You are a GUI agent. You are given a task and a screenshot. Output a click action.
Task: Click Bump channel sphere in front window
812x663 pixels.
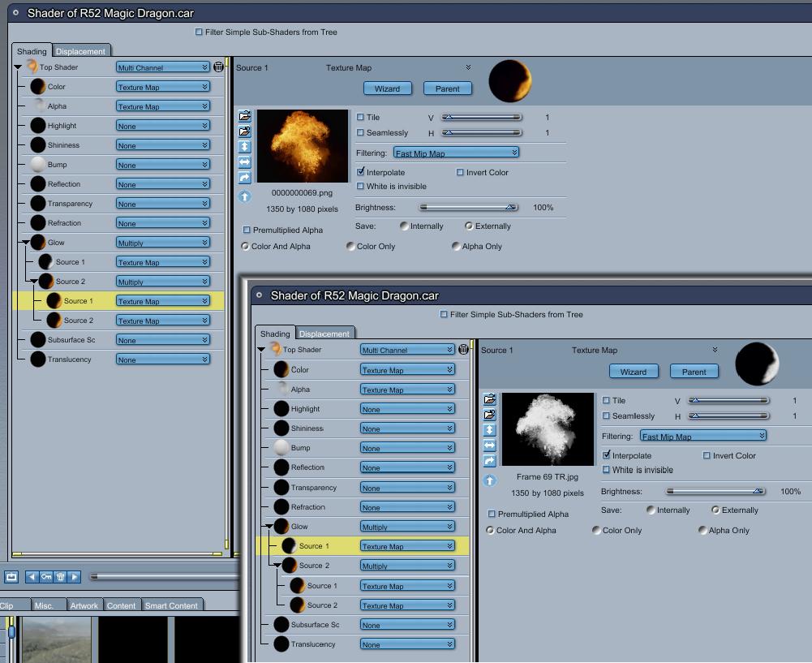click(281, 447)
